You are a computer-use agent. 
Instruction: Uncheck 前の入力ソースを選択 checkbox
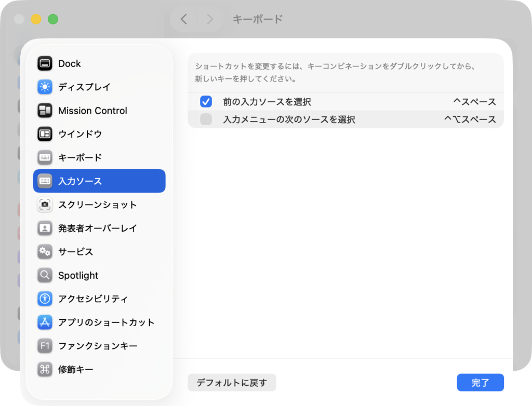point(206,102)
